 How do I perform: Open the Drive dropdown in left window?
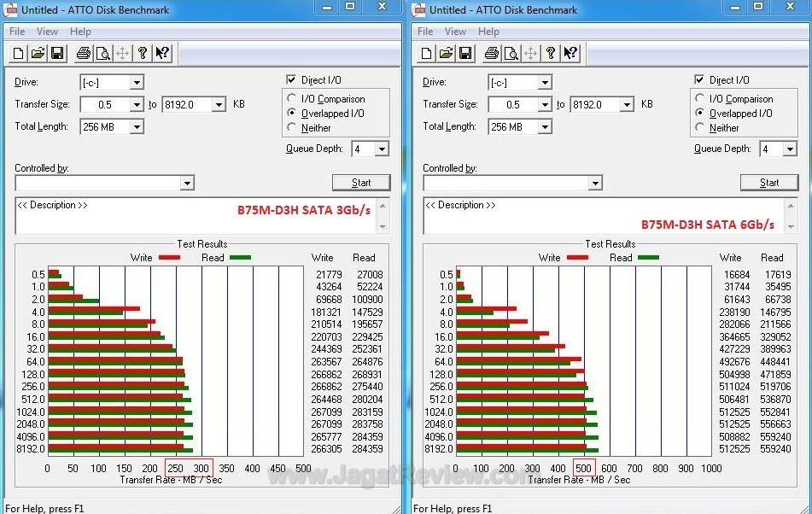coord(137,83)
